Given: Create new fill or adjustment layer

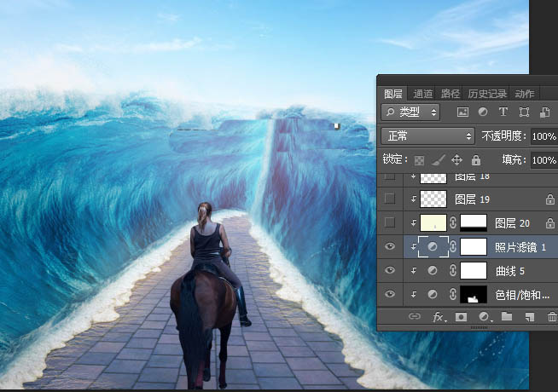Looking at the screenshot, I should pos(484,316).
